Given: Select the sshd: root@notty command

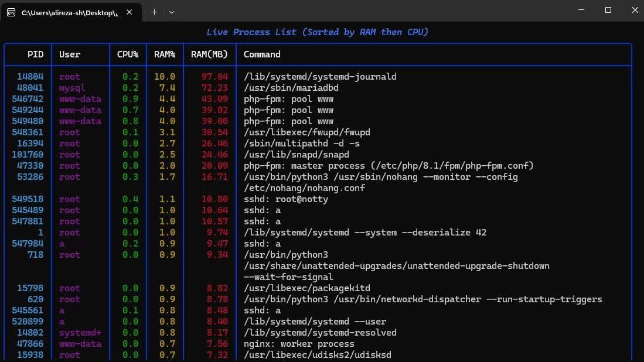Looking at the screenshot, I should (286, 199).
